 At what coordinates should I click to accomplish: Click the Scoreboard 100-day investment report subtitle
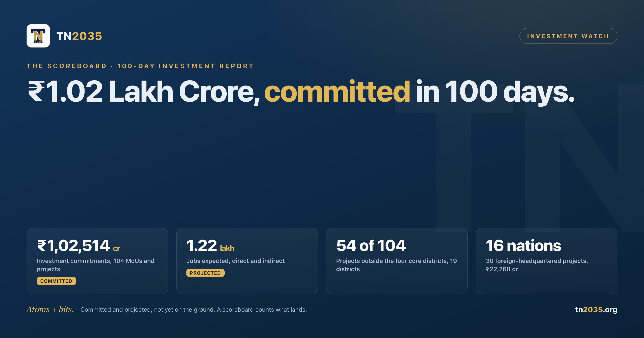(x=140, y=66)
